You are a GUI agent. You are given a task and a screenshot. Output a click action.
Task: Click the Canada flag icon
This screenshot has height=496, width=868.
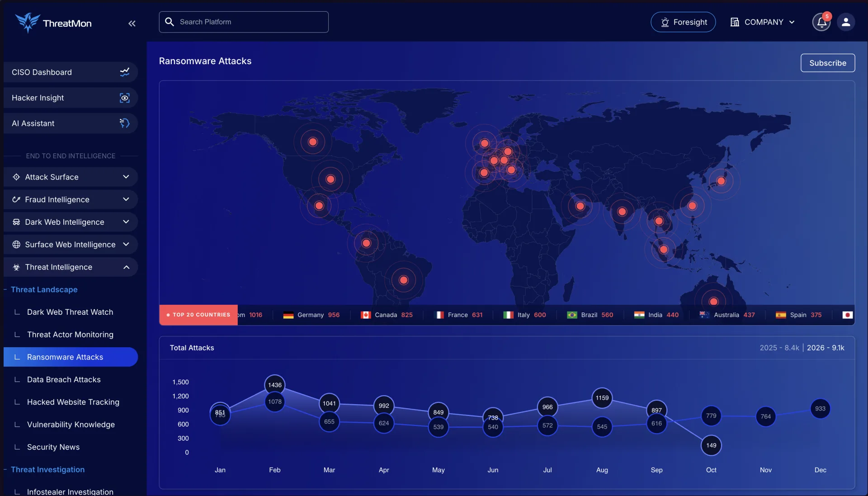pyautogui.click(x=366, y=315)
